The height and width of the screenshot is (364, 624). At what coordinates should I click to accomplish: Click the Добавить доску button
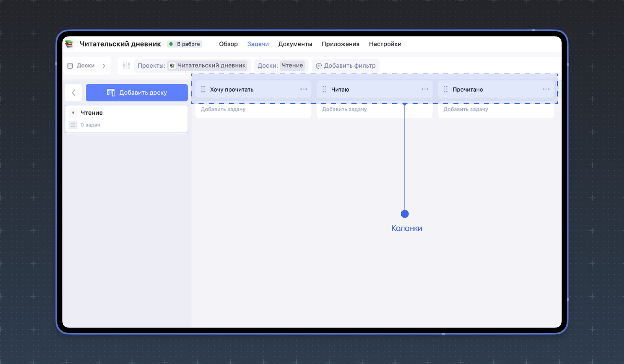(137, 92)
